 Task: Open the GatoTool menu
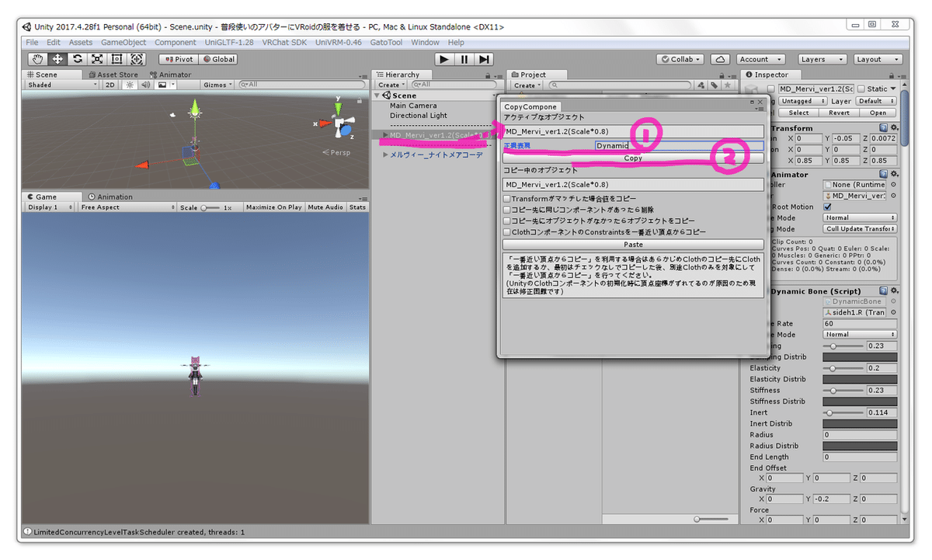[x=385, y=42]
